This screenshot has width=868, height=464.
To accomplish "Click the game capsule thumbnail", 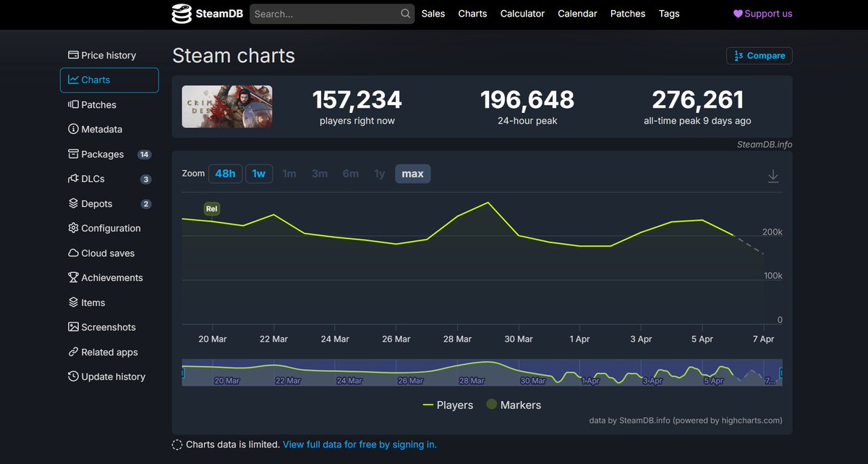I will (x=227, y=106).
